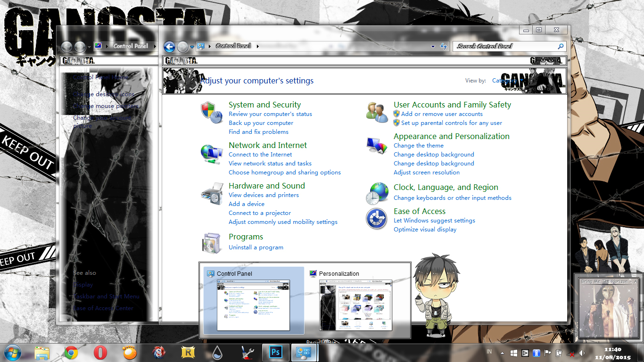The height and width of the screenshot is (362, 644).
Task: Open Hardware and Sound via the printer icon
Action: coord(211,193)
